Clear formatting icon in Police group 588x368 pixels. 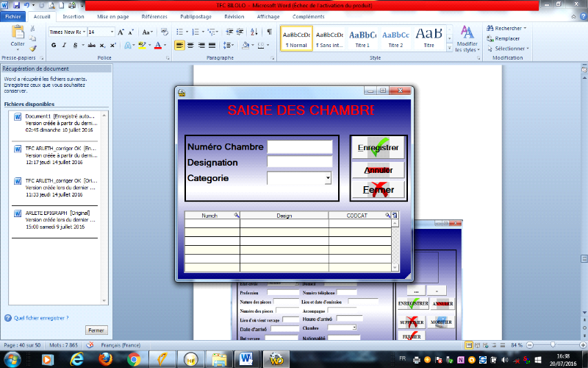(164, 32)
